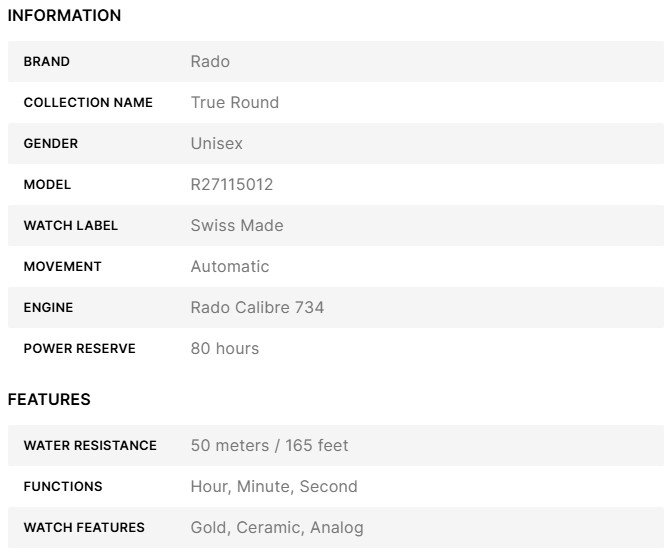Image resolution: width=667 pixels, height=559 pixels.
Task: Click the WATCH FEATURES row label
Action: tap(84, 528)
